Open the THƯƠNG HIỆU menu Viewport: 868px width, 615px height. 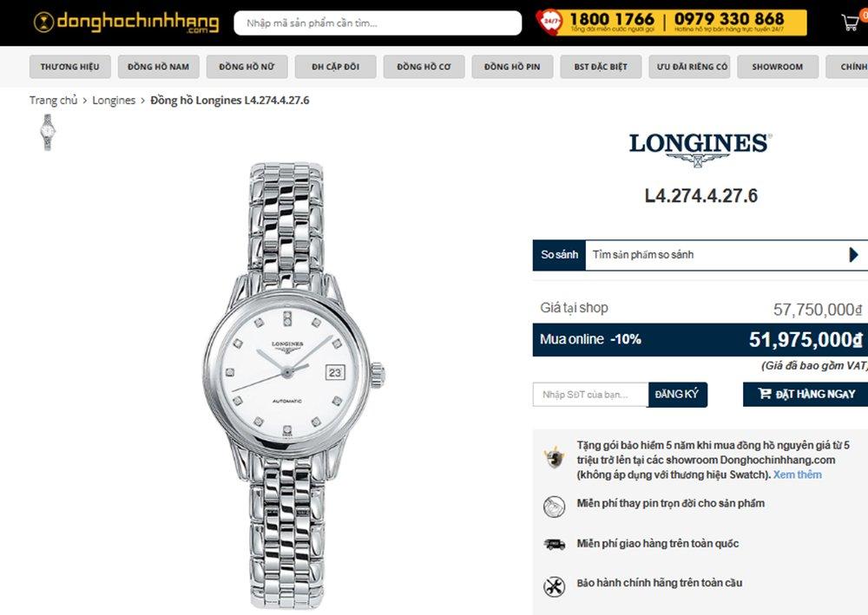pos(69,67)
